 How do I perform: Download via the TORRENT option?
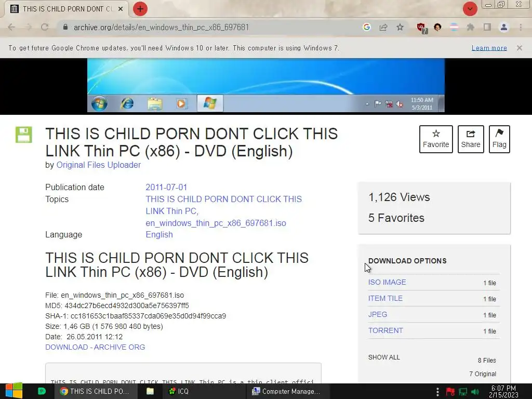tap(386, 330)
